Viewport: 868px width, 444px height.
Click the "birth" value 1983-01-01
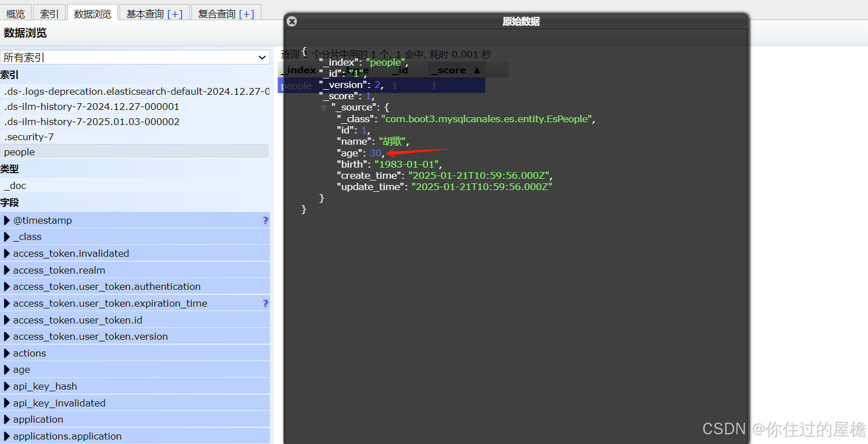(406, 164)
